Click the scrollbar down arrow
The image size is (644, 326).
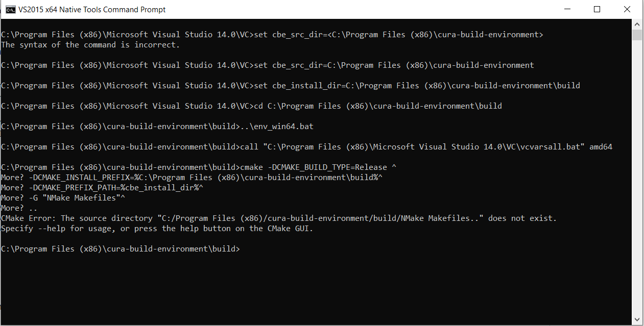coord(637,320)
